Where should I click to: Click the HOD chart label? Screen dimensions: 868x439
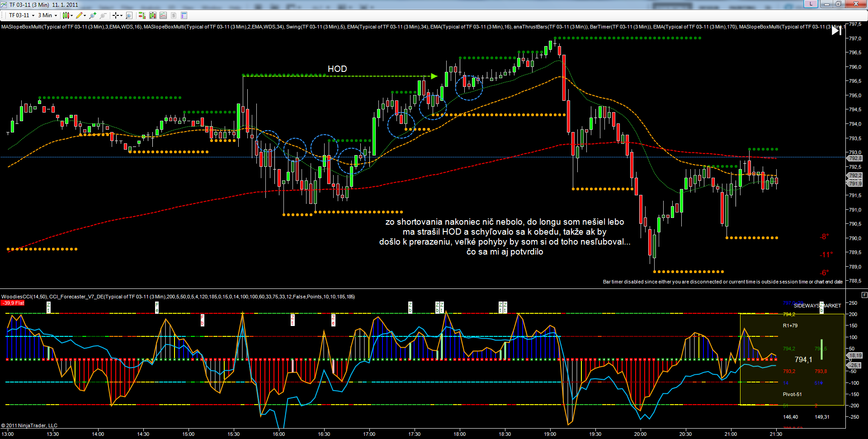point(337,69)
